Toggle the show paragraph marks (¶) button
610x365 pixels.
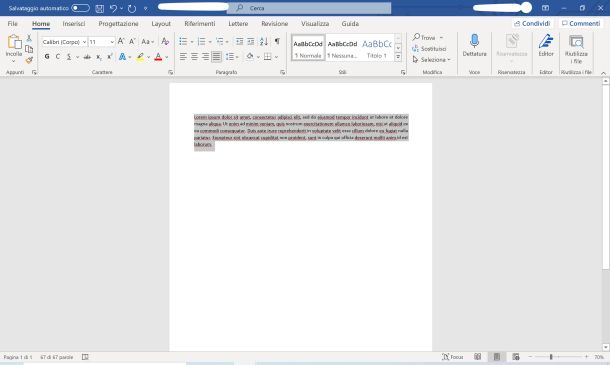277,41
